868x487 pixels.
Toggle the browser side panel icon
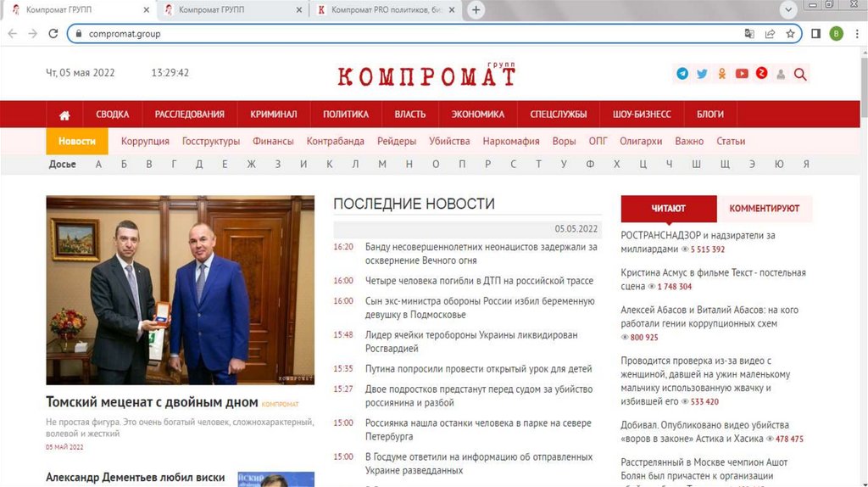[x=816, y=34]
